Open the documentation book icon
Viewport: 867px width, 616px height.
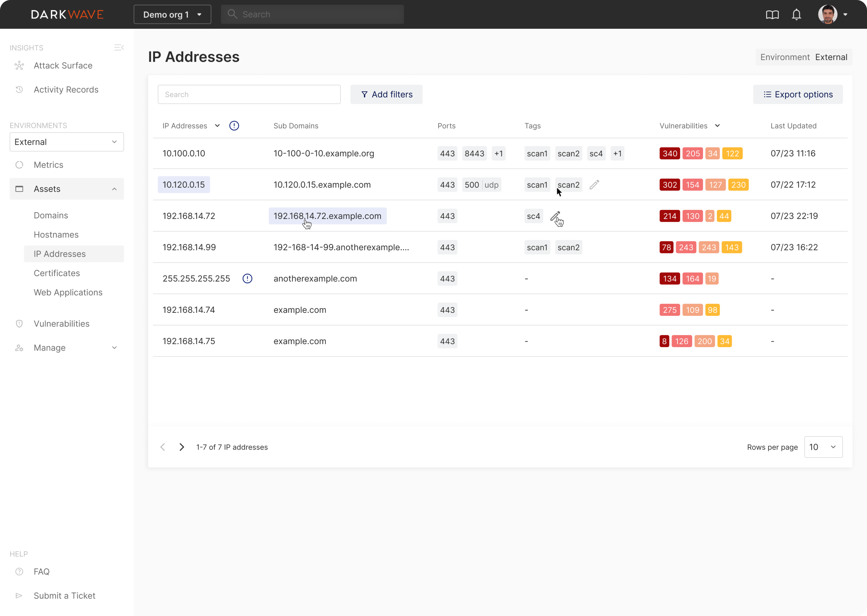(x=772, y=14)
